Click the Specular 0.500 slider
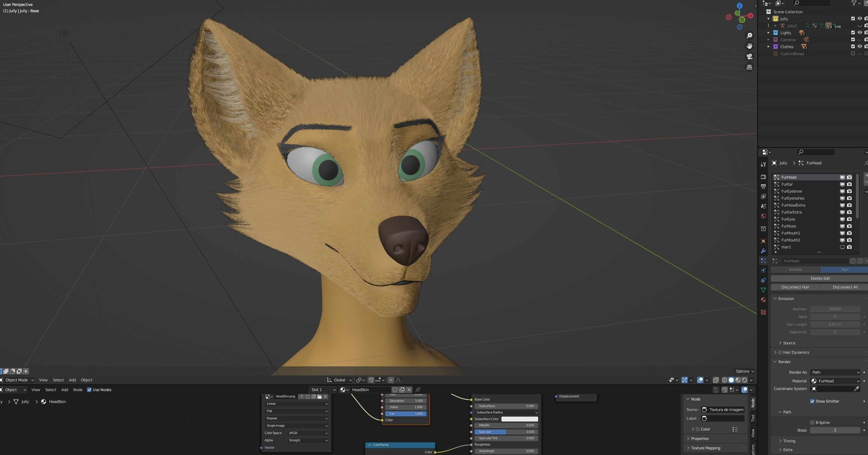 tap(506, 432)
